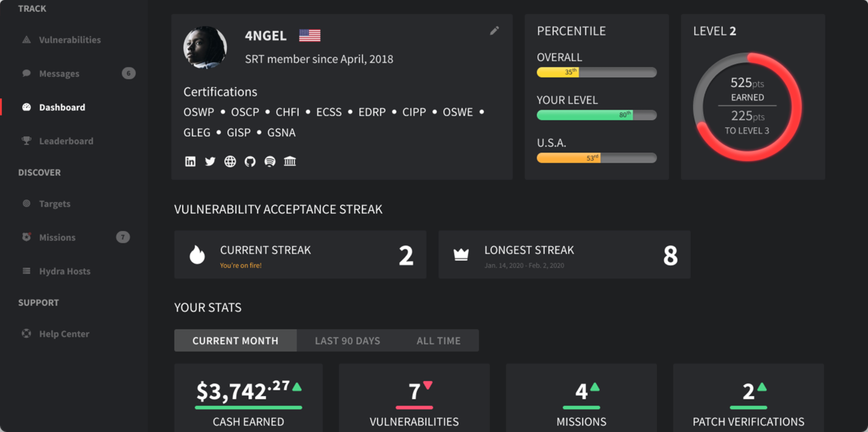Open the Spotify icon link

[x=270, y=162]
